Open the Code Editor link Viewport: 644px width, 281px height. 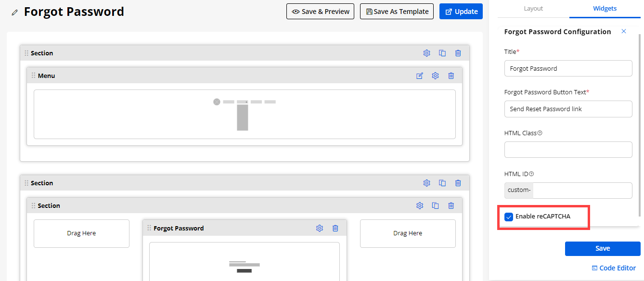614,268
